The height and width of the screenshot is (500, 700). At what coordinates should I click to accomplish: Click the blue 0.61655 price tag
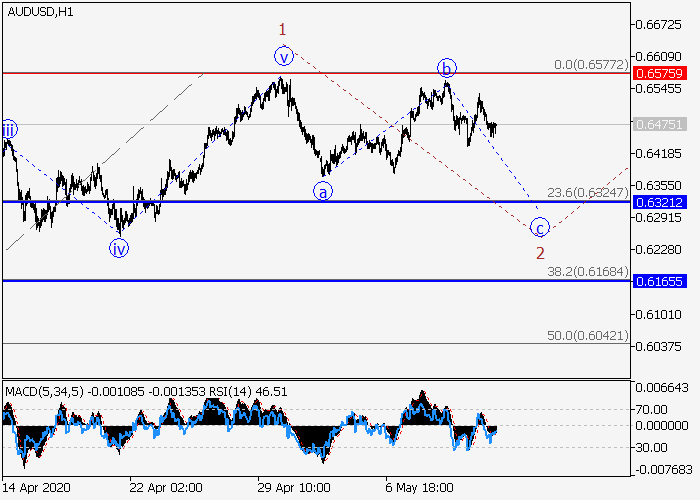tap(659, 281)
